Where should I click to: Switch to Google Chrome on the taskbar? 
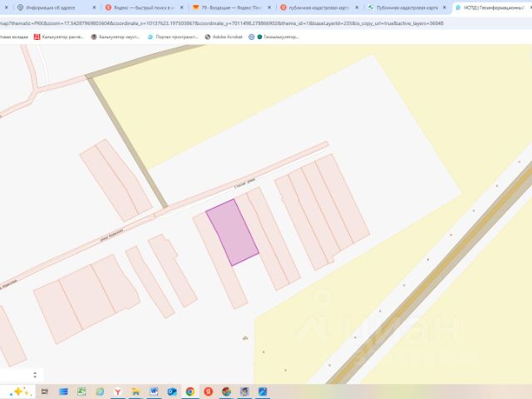pyautogui.click(x=190, y=392)
